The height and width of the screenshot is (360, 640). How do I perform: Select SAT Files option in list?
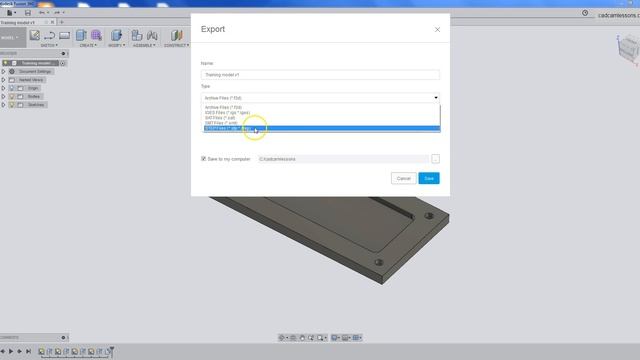322,118
